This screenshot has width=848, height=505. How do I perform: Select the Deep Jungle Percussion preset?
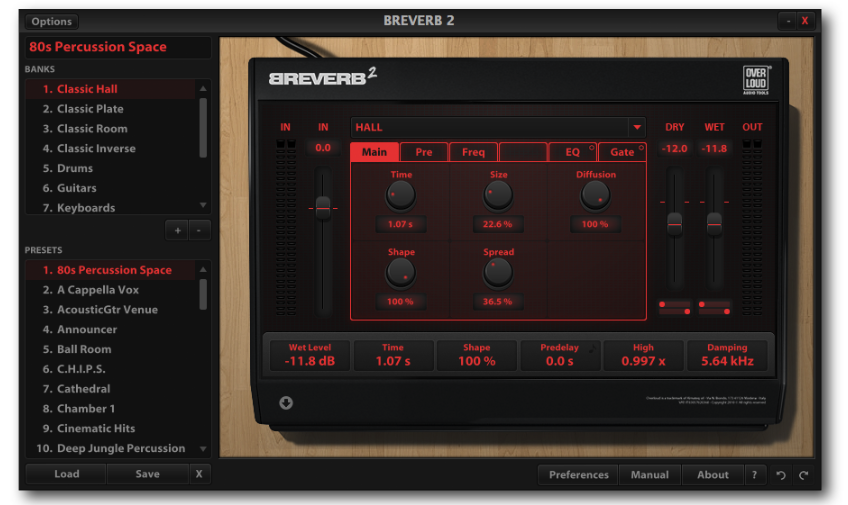click(x=111, y=448)
